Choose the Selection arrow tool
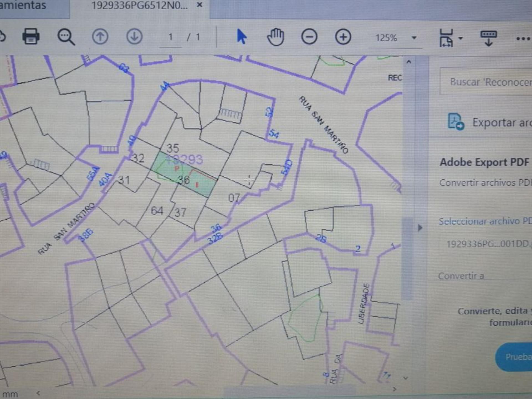532x399 pixels. pyautogui.click(x=241, y=37)
